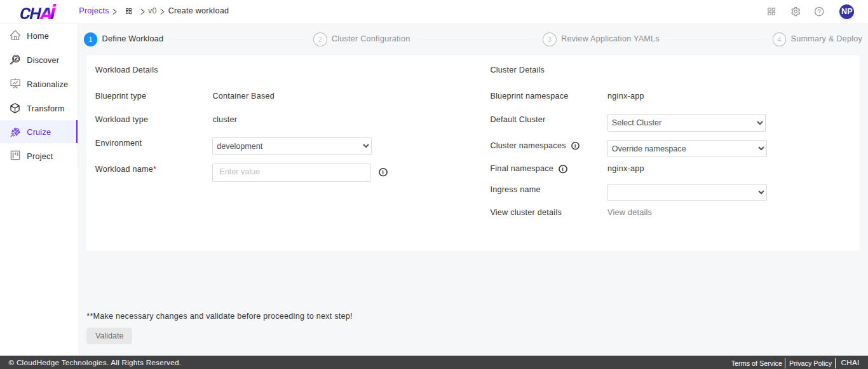Expand the Environment dropdown
This screenshot has height=369, width=868.
point(292,146)
